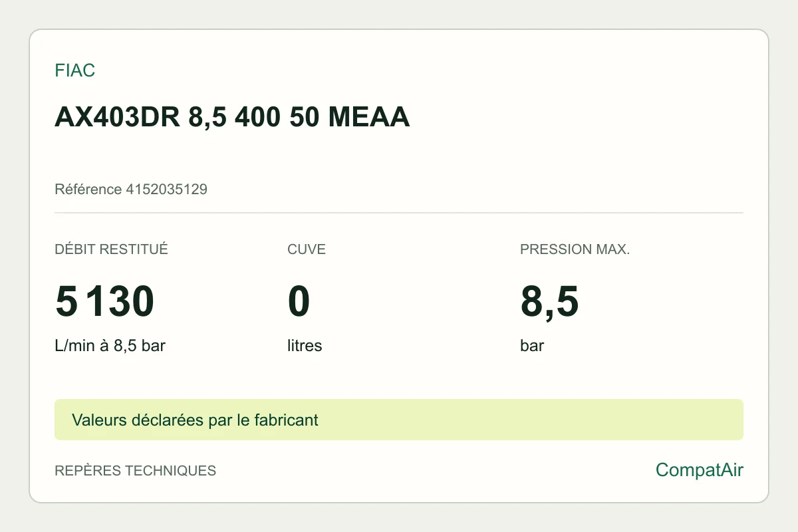Screen dimensions: 798x532
Task: Click the PRESSION MAX. label
Action: [x=575, y=249]
